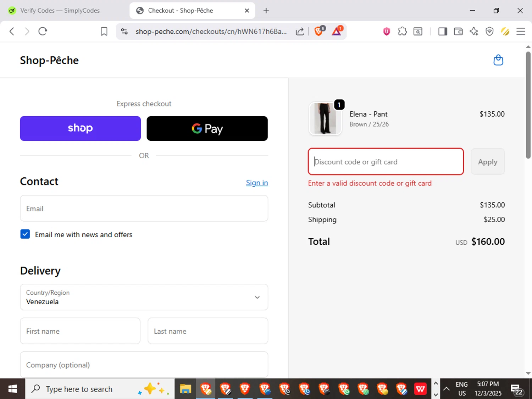The height and width of the screenshot is (399, 532).
Task: Click the Windows taskbar search box
Action: (100, 389)
